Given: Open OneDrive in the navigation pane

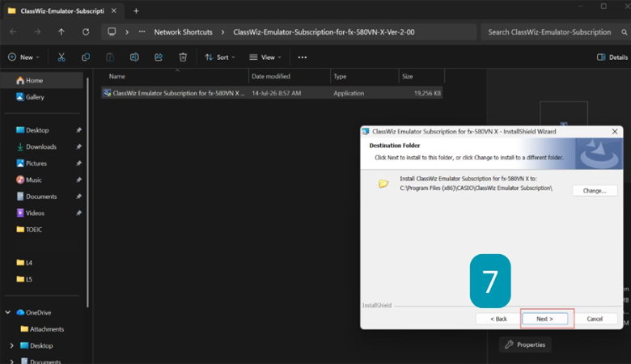Looking at the screenshot, I should (x=38, y=312).
